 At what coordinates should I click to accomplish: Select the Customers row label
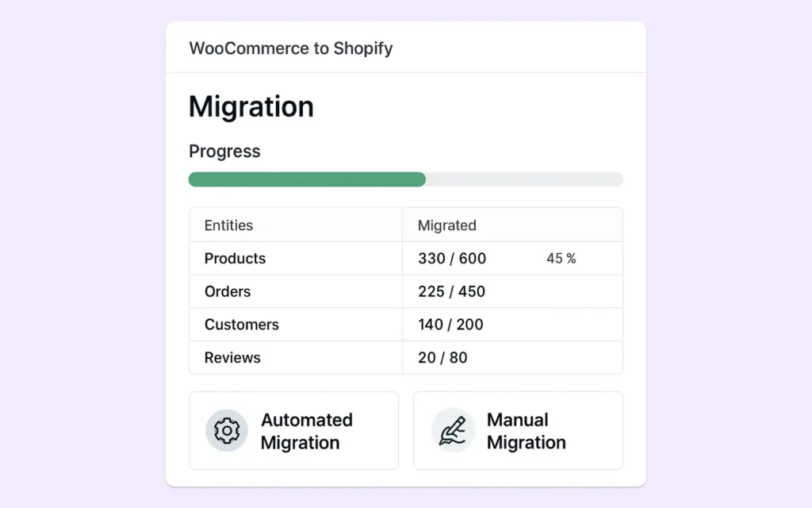[241, 325]
